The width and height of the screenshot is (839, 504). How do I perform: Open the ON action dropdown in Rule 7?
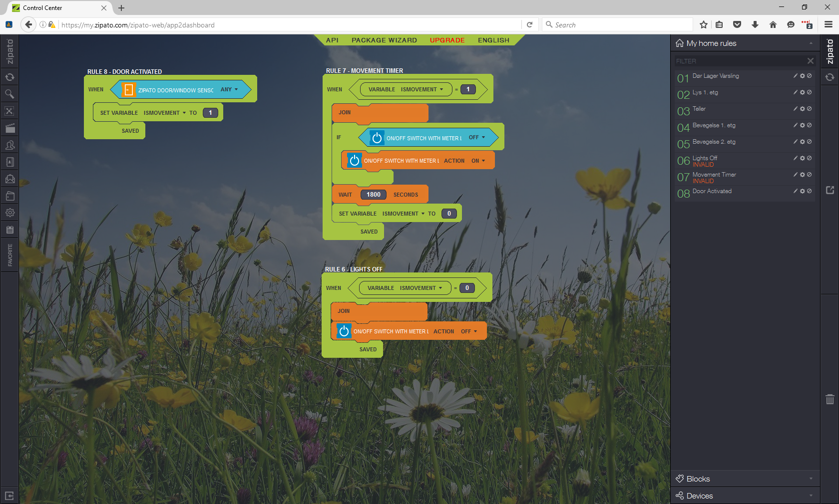pos(478,161)
